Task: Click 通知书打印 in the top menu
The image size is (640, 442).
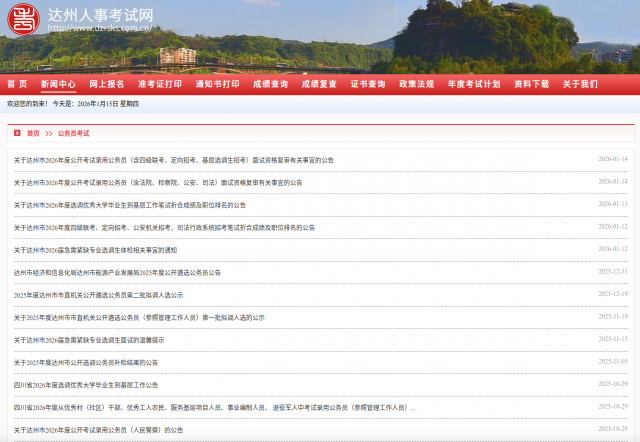Action: 217,84
